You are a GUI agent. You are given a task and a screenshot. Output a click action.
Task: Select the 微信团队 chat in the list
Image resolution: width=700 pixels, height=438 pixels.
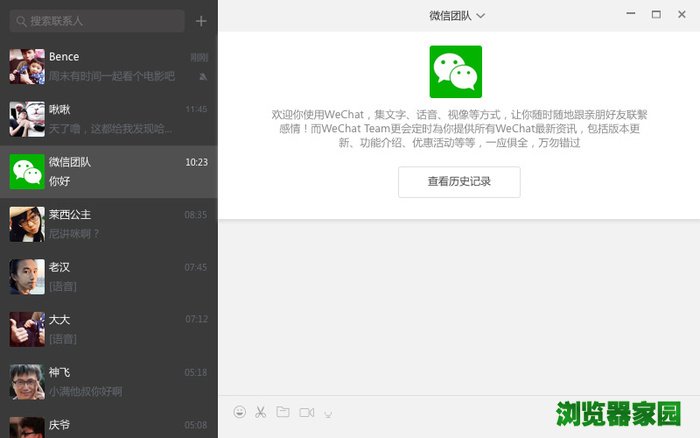(109, 172)
